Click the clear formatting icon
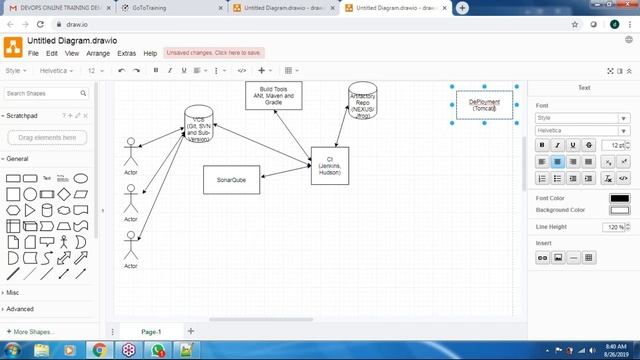 608,178
